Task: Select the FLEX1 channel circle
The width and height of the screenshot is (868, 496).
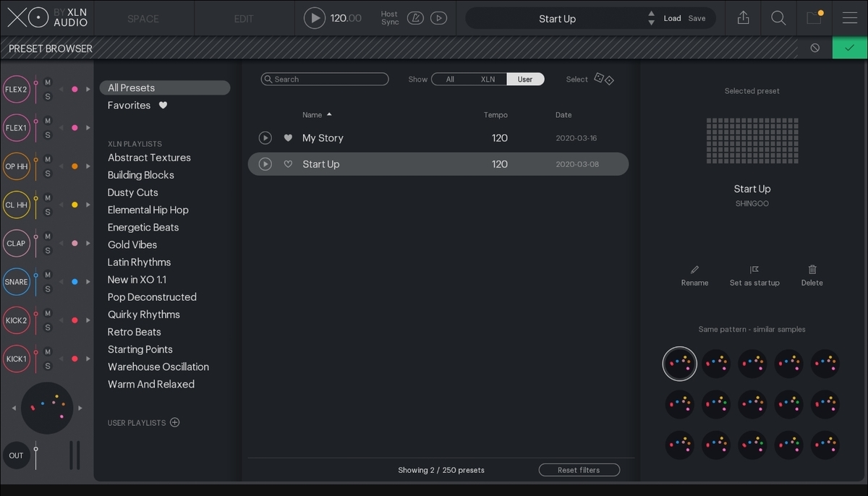Action: click(16, 128)
